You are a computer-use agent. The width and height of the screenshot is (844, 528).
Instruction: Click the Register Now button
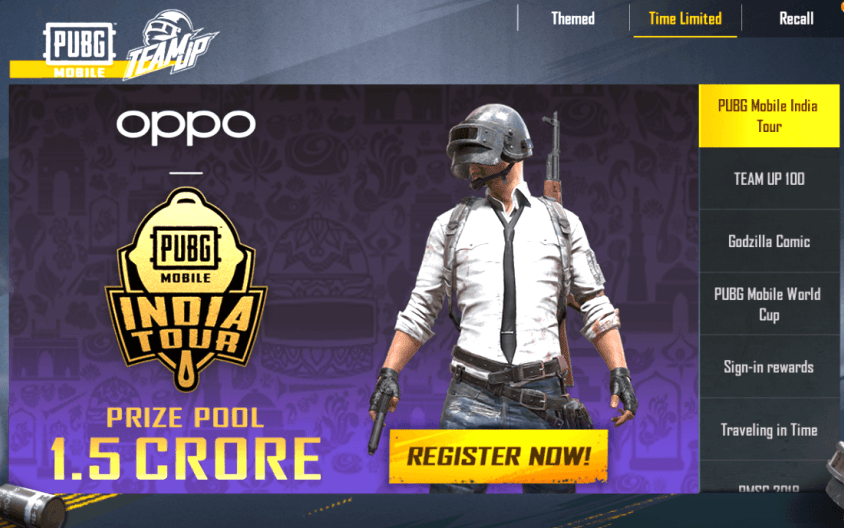[x=498, y=456]
